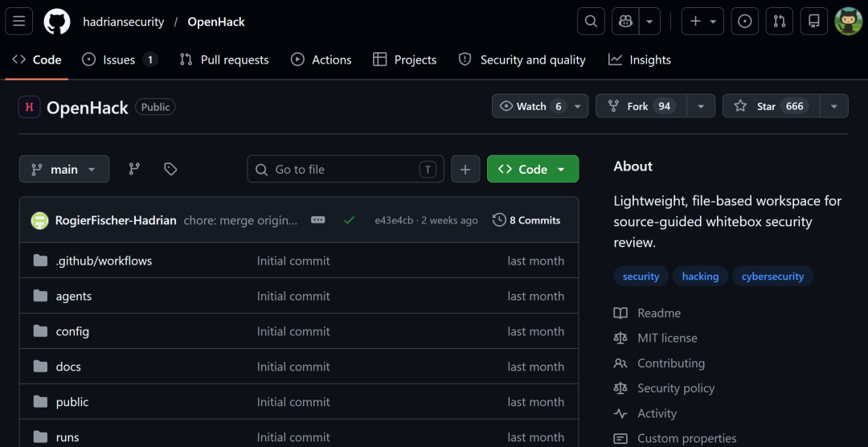Select the security topic tag
868x447 pixels.
click(x=641, y=276)
